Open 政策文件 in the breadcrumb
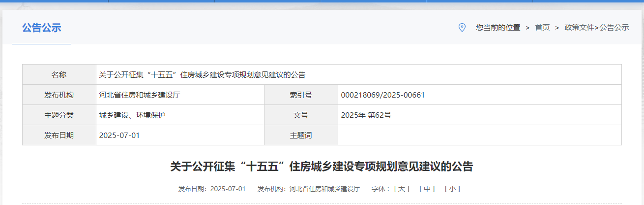 pyautogui.click(x=579, y=28)
